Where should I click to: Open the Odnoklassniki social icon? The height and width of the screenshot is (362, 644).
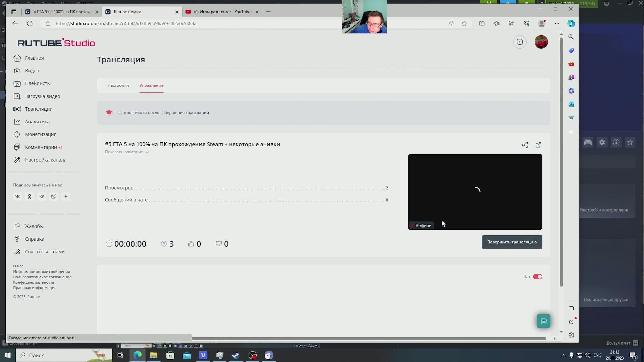click(29, 196)
